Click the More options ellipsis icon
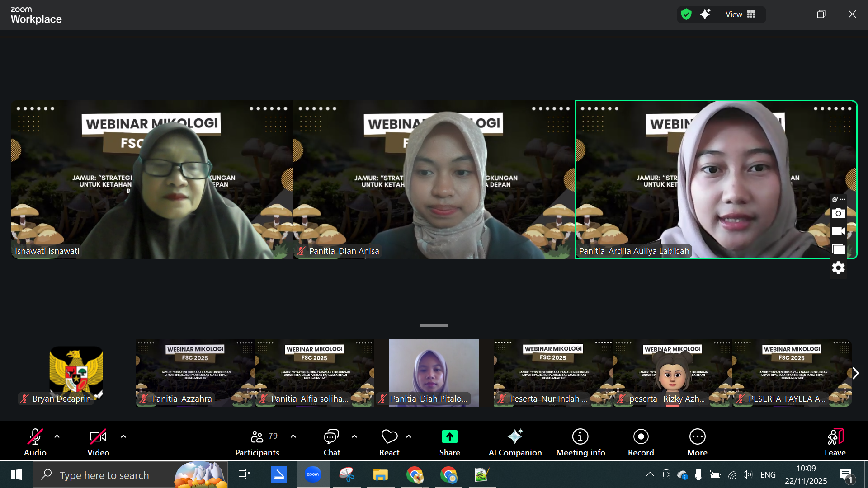Screen dimensions: 868x488 pos(697,436)
